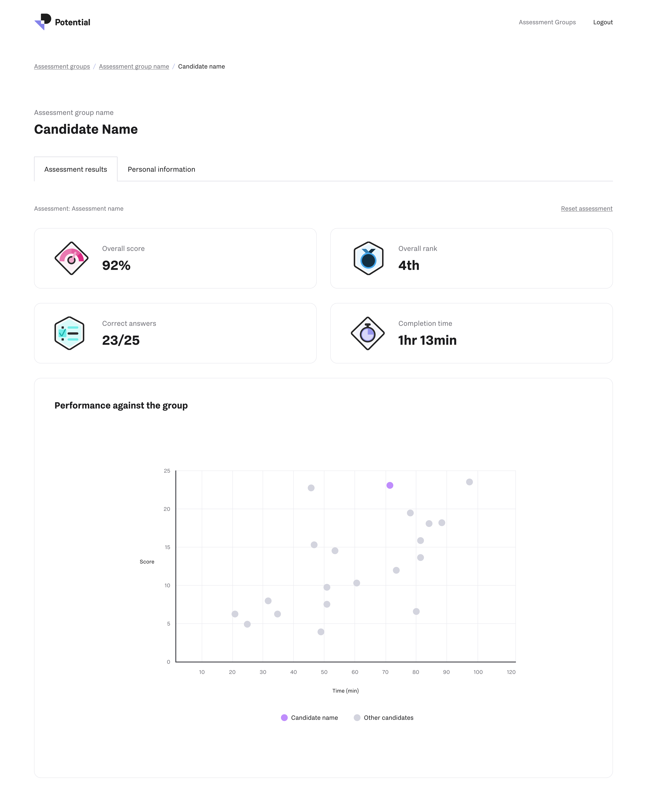The image size is (647, 812).
Task: Open Assessment Groups in top navigation
Action: (547, 22)
